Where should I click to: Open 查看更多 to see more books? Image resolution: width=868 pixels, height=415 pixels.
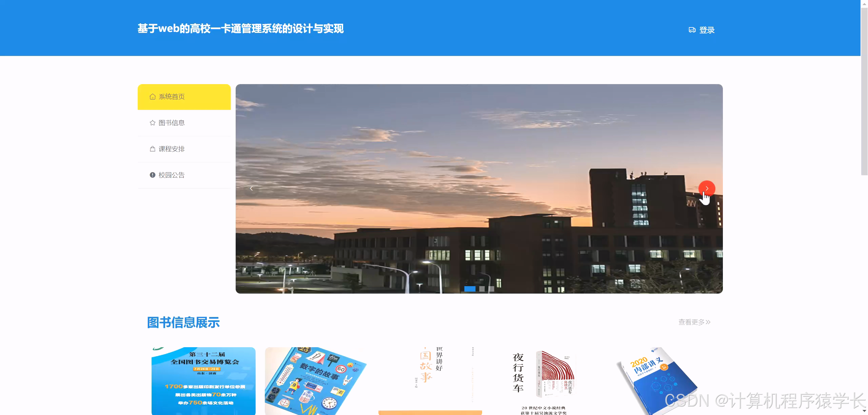[x=692, y=322]
